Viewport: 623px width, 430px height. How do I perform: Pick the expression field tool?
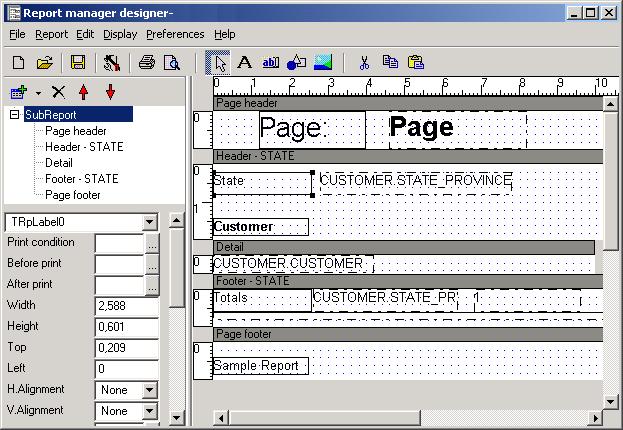tap(270, 62)
